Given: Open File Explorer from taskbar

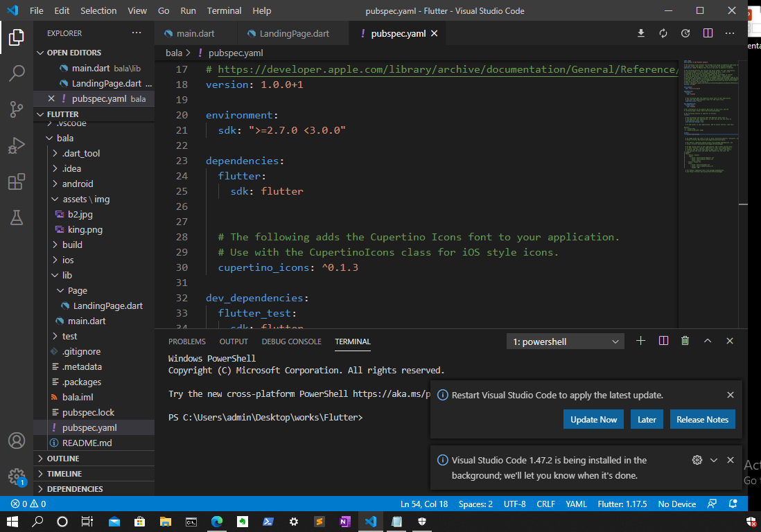Looking at the screenshot, I should click(x=165, y=522).
